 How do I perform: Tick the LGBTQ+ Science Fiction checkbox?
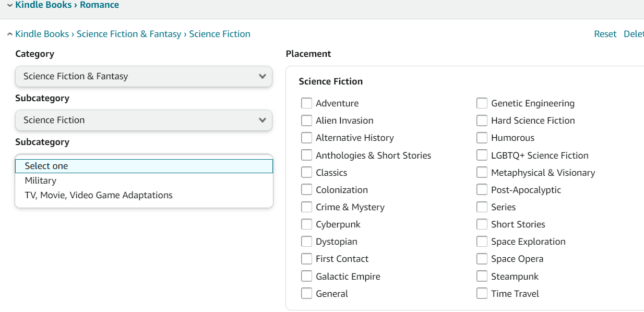pos(482,155)
